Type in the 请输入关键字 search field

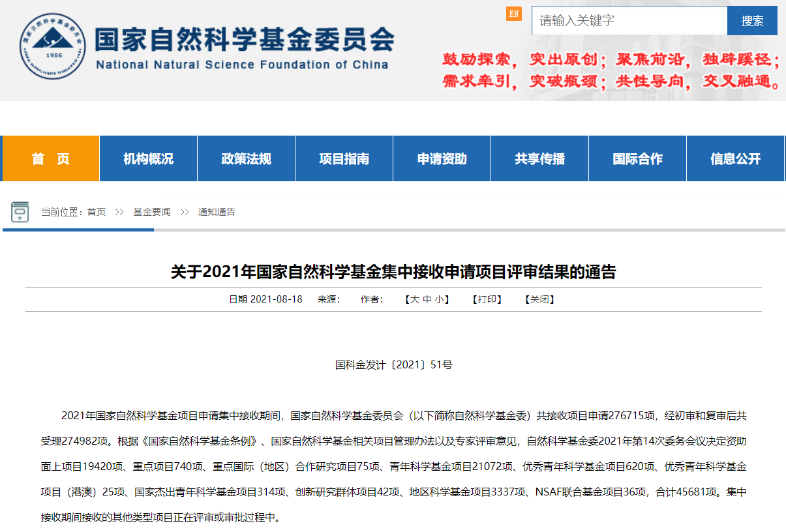click(629, 21)
